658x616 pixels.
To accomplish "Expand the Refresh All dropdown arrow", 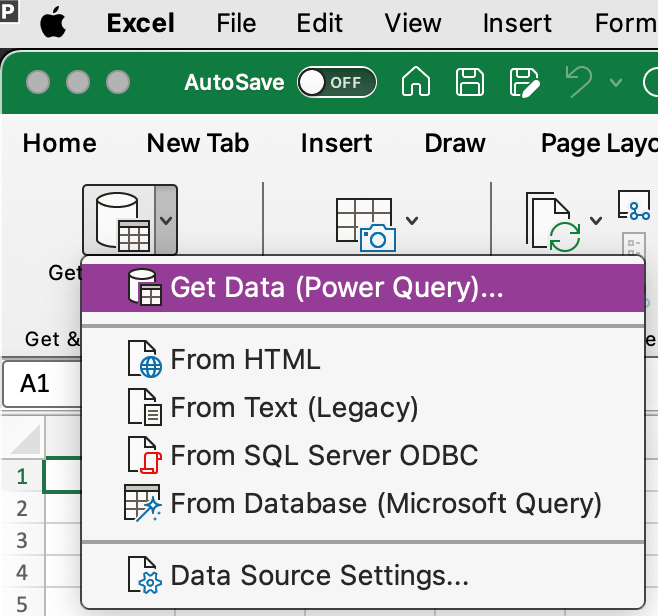I will (x=596, y=220).
